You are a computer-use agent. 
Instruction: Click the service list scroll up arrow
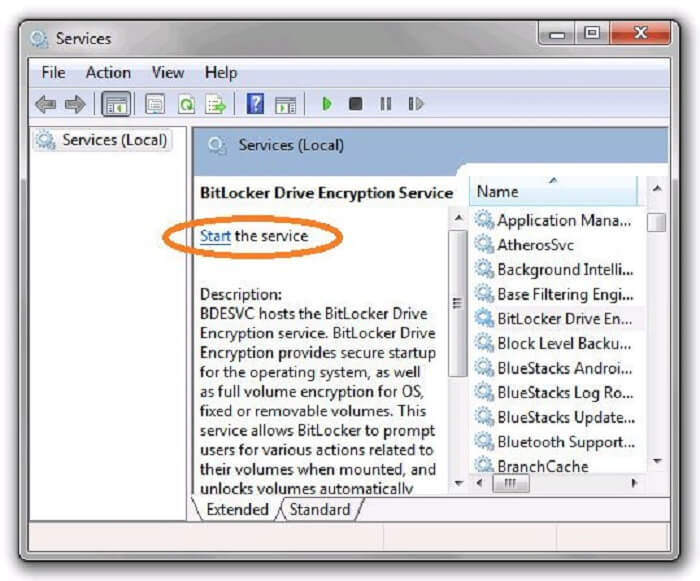tap(657, 188)
